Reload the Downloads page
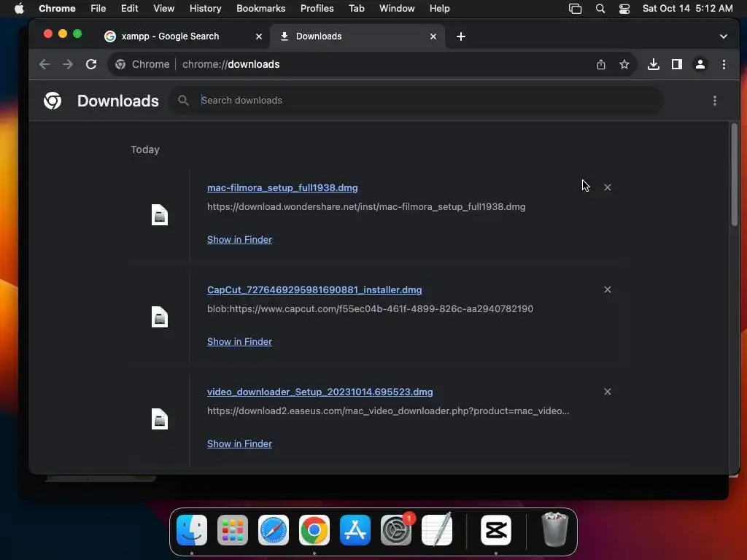The height and width of the screenshot is (560, 747). (91, 64)
